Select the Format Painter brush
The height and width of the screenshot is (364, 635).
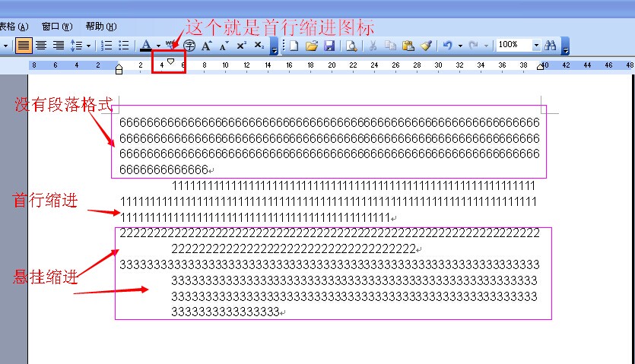pyautogui.click(x=427, y=46)
